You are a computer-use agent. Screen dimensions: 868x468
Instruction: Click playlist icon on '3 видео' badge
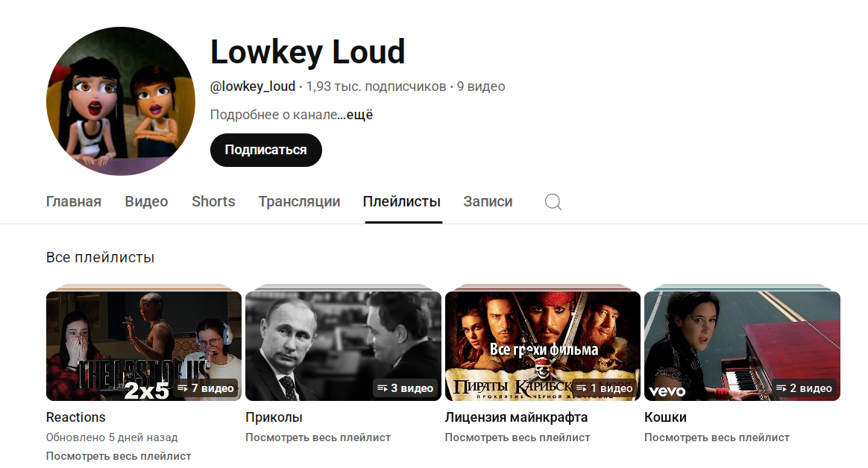(382, 388)
